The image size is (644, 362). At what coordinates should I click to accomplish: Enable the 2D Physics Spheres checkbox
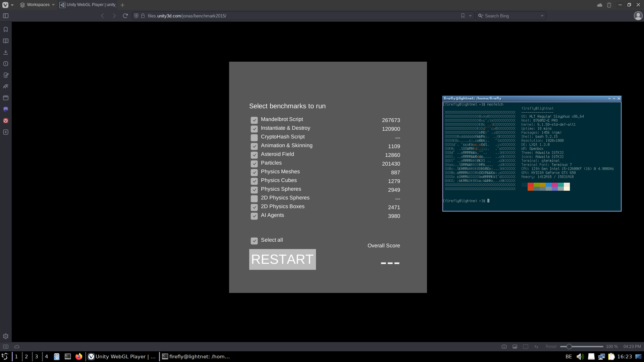coord(254,198)
